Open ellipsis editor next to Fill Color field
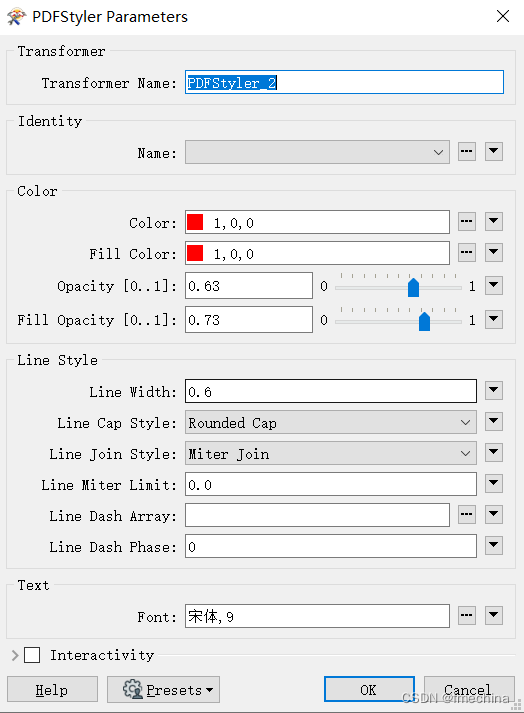This screenshot has width=524, height=713. (467, 253)
